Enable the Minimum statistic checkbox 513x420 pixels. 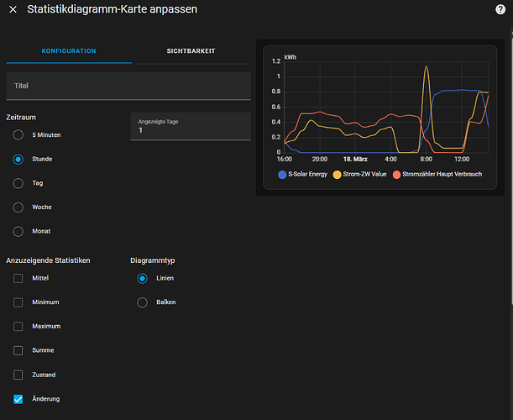pyautogui.click(x=18, y=302)
